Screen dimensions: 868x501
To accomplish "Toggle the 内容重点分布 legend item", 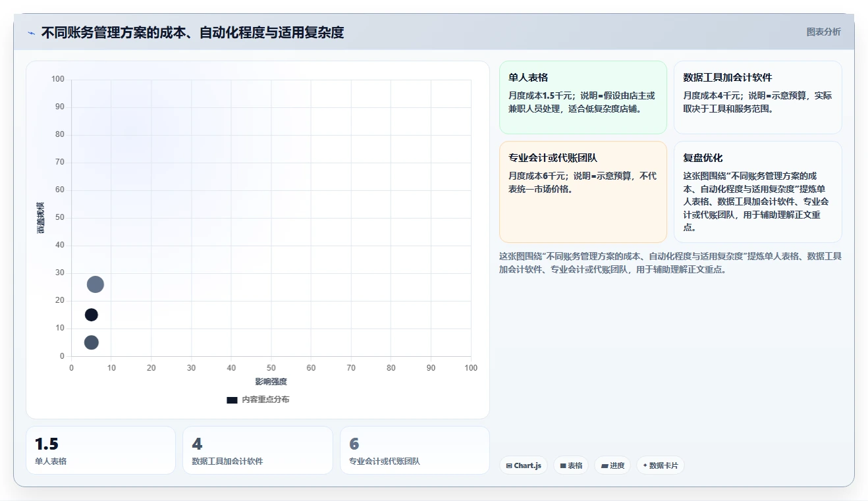I will [258, 400].
